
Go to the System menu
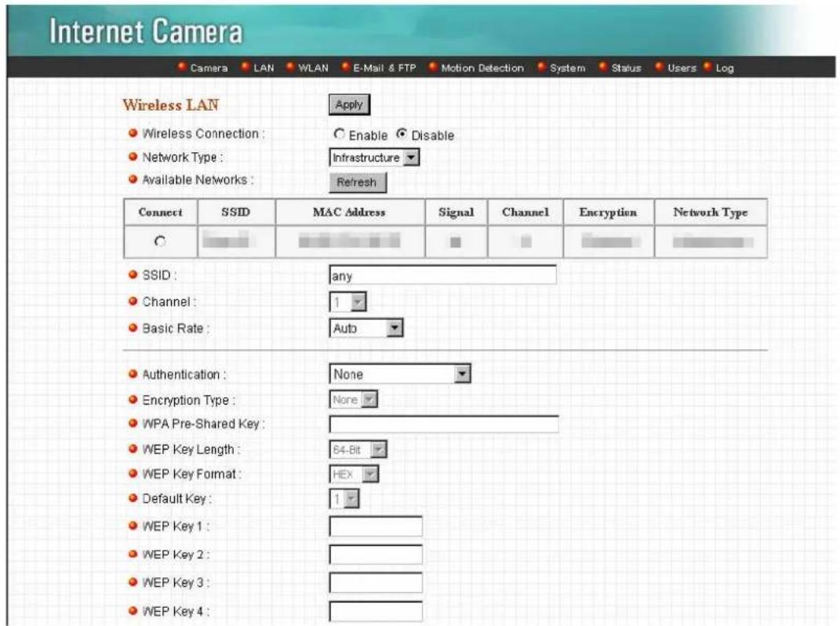567,68
